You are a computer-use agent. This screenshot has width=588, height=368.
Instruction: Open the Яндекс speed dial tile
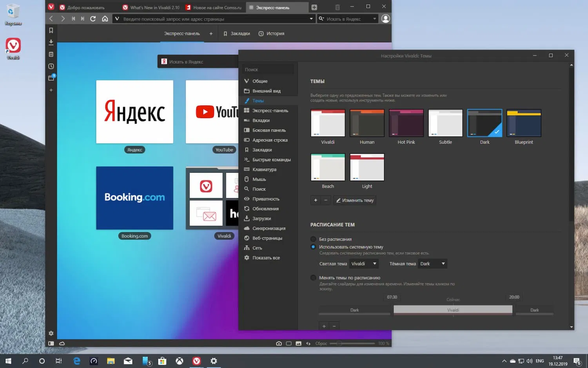tap(134, 112)
